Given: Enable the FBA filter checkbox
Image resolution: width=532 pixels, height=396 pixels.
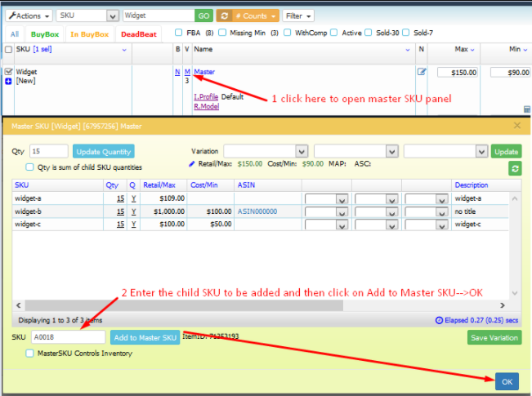Looking at the screenshot, I should 179,33.
